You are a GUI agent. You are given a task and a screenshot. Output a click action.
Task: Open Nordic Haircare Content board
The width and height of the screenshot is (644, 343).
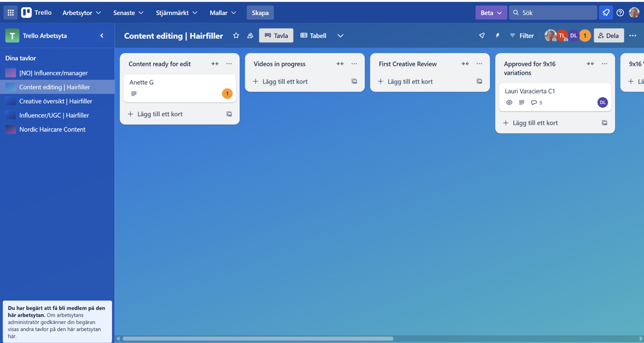[57, 130]
